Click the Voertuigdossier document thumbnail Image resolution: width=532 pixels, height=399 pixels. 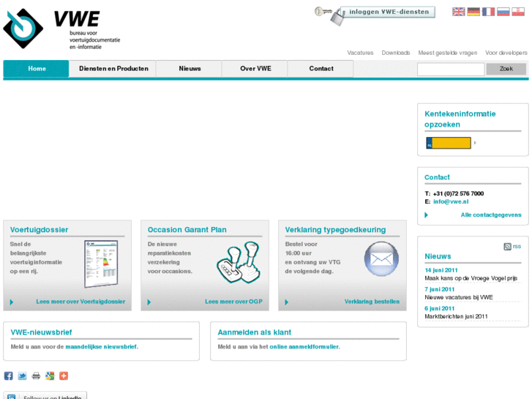pyautogui.click(x=101, y=264)
